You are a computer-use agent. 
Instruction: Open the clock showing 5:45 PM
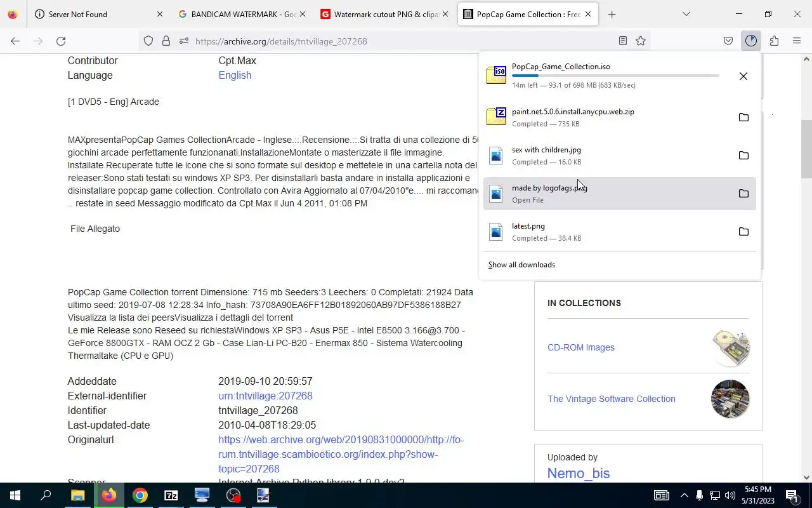point(757,495)
